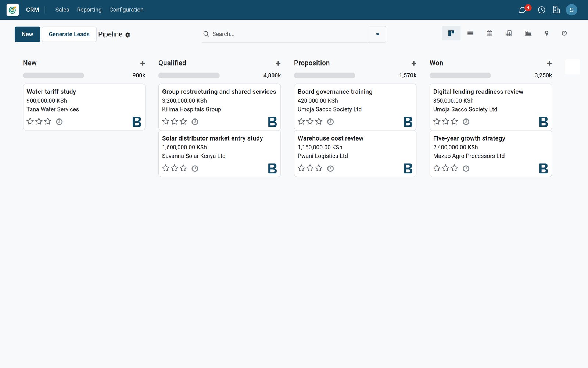Image resolution: width=588 pixels, height=368 pixels.
Task: Set first priority star on Water tariff study
Action: 30,121
